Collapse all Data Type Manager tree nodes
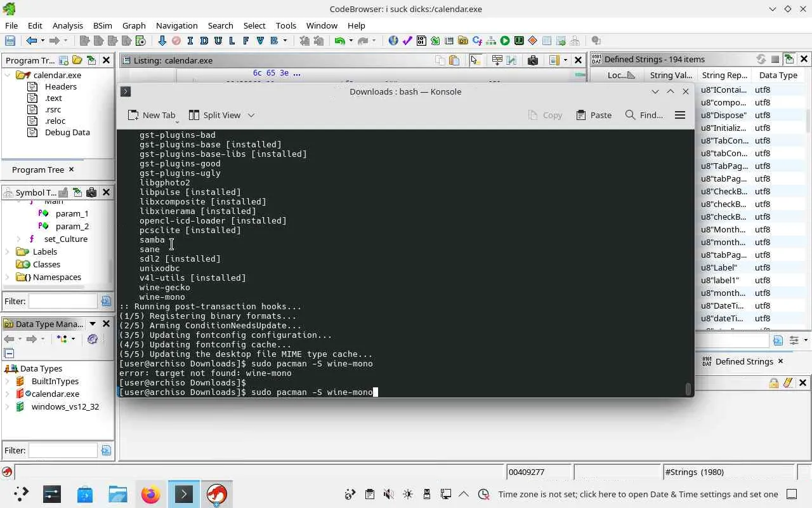Image resolution: width=812 pixels, height=508 pixels. click(x=9, y=354)
